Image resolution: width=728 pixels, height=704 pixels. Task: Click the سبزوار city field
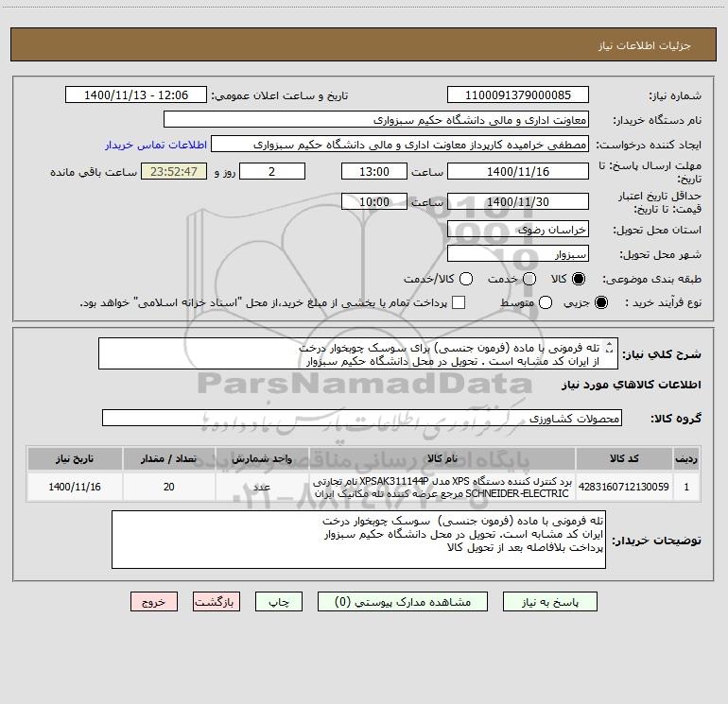coord(518,253)
